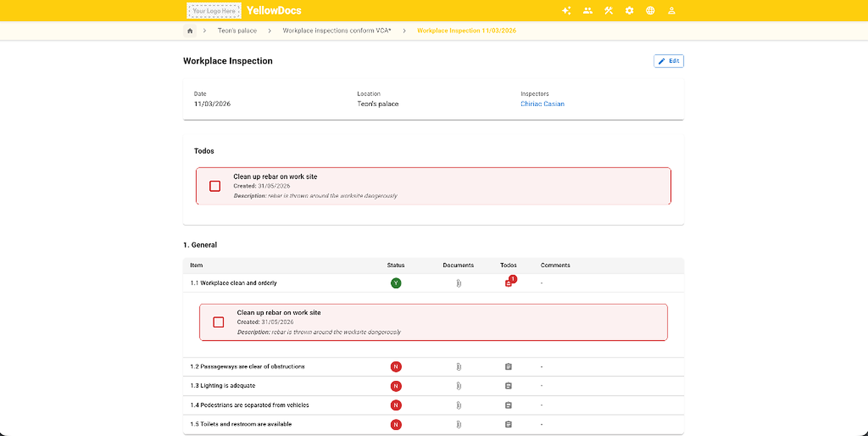Viewport: 868px width, 436px height.
Task: Click the 1.2 Passageways are clear of obstructions text
Action: pos(248,367)
